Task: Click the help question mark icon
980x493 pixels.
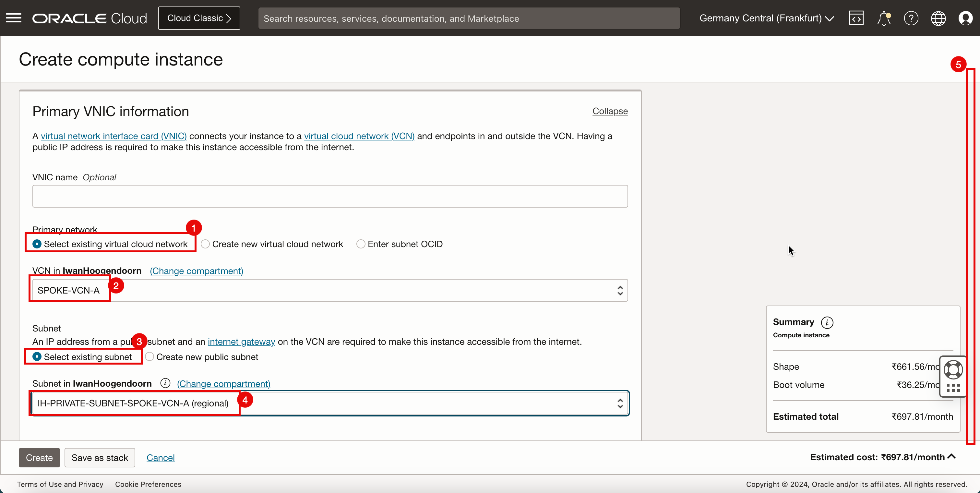Action: pos(912,18)
